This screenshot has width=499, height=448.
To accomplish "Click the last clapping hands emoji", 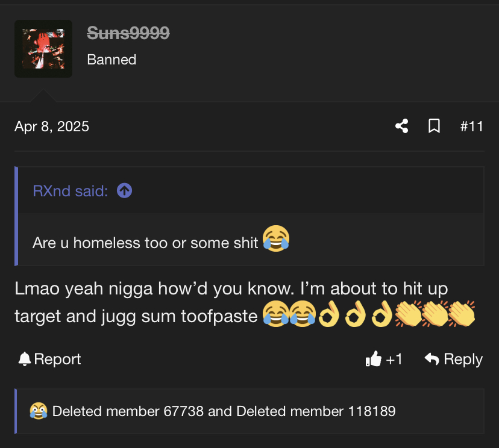I will coord(462,314).
